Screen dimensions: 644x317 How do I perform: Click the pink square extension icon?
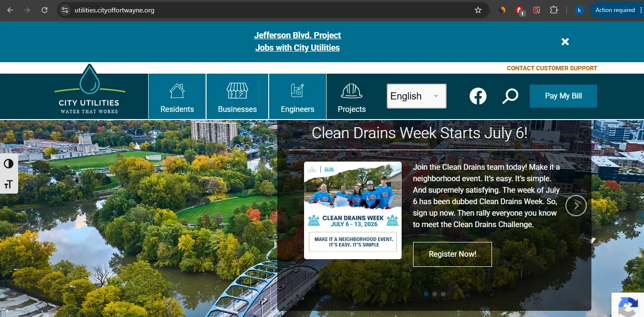pyautogui.click(x=536, y=10)
